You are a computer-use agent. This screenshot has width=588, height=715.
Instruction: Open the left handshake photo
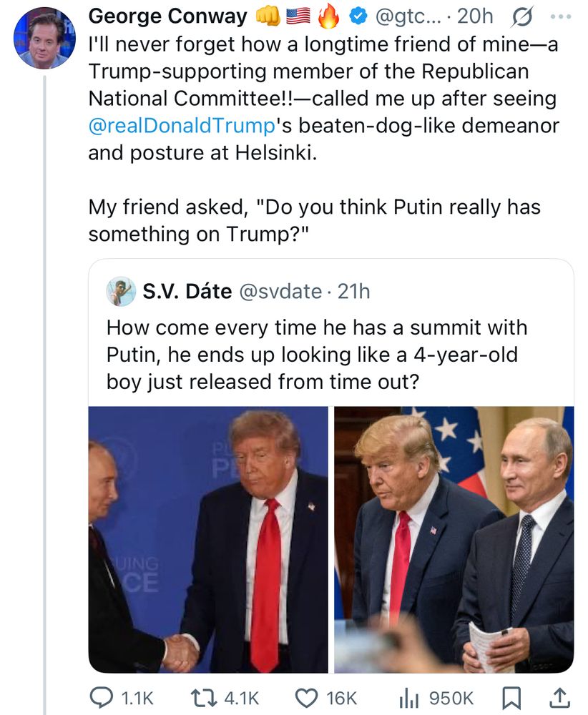(x=208, y=540)
